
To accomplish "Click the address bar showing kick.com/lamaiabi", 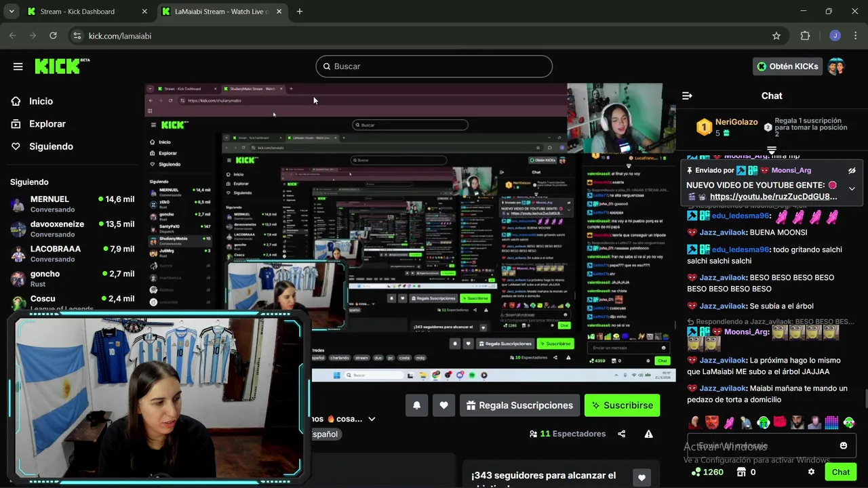I will pos(427,36).
